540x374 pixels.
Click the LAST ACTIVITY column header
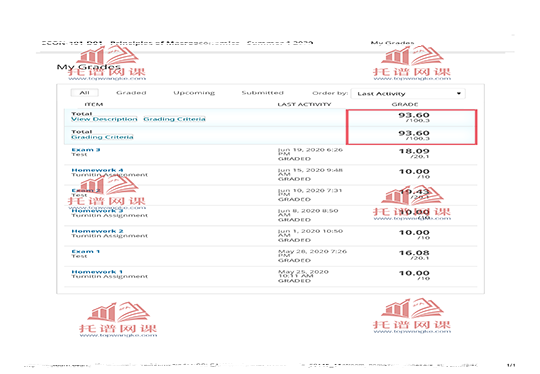coord(304,104)
